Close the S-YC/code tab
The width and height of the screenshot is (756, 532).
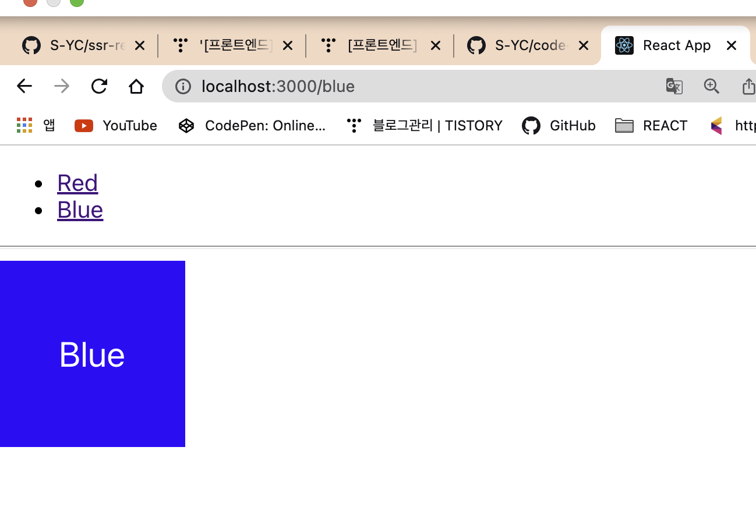tap(584, 45)
